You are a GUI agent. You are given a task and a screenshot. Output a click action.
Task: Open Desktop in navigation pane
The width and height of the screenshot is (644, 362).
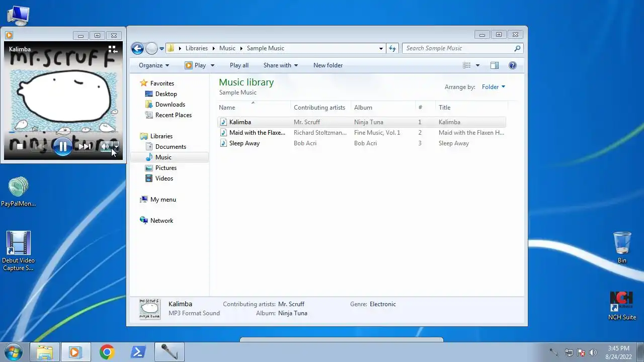pos(161,94)
